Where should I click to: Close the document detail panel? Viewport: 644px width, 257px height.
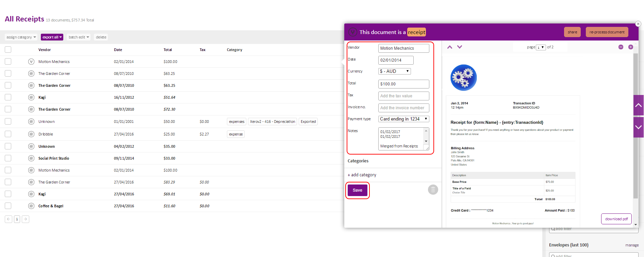[638, 24]
